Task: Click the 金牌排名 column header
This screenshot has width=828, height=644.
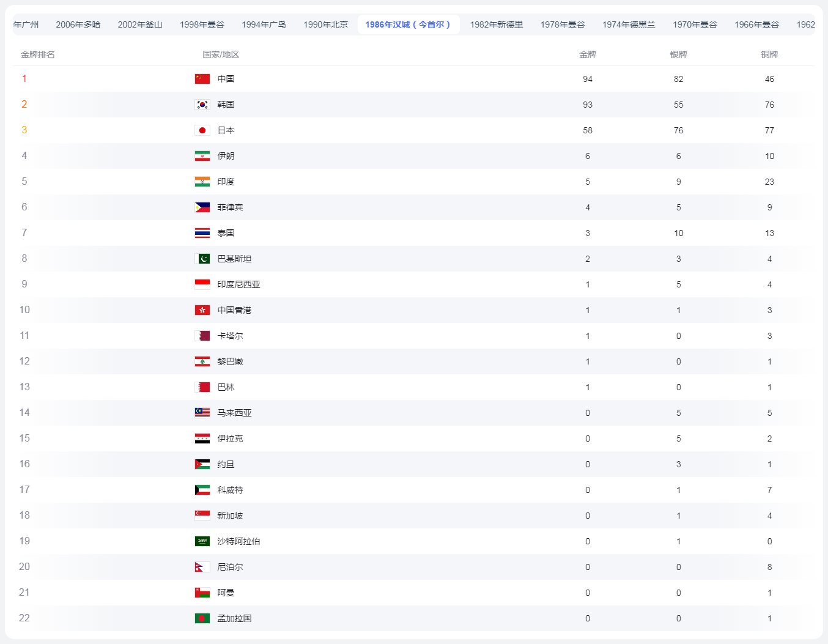Action: coord(38,54)
